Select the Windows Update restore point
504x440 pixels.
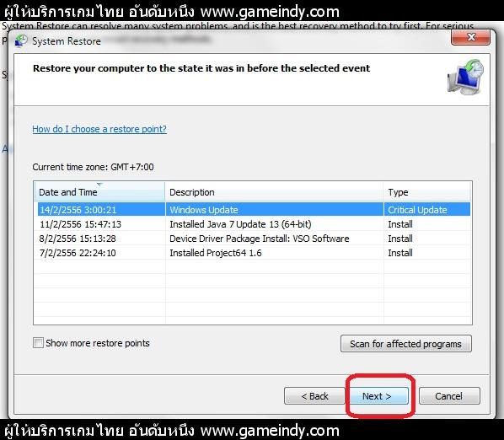pos(254,210)
